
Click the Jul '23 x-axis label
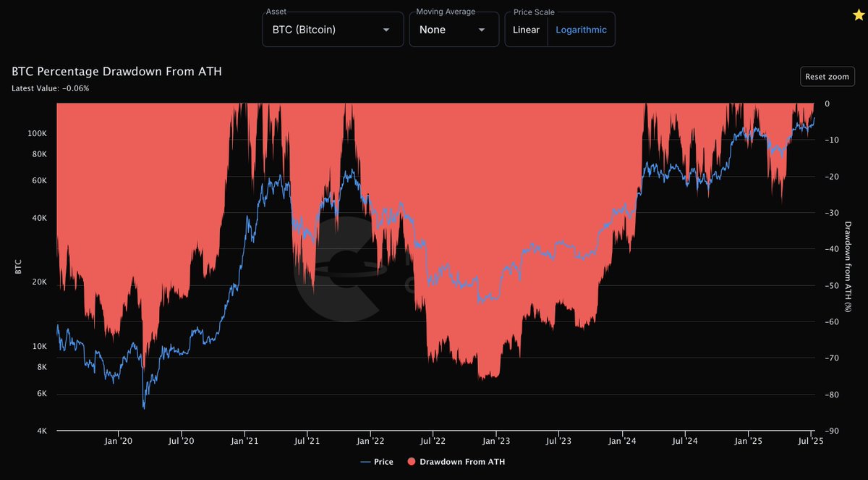[558, 440]
